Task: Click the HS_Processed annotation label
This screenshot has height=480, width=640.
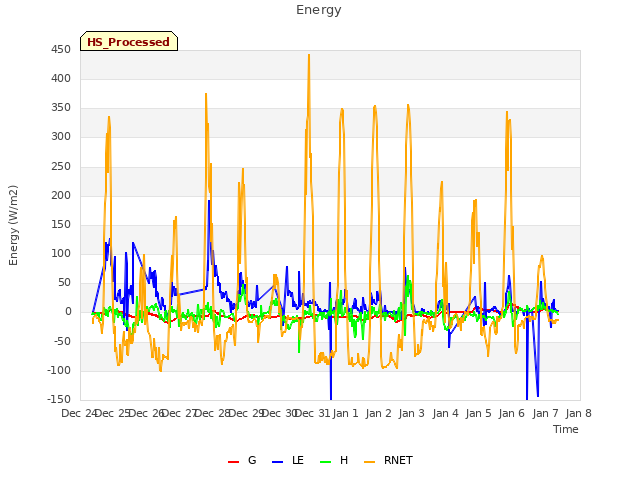Action: point(129,41)
